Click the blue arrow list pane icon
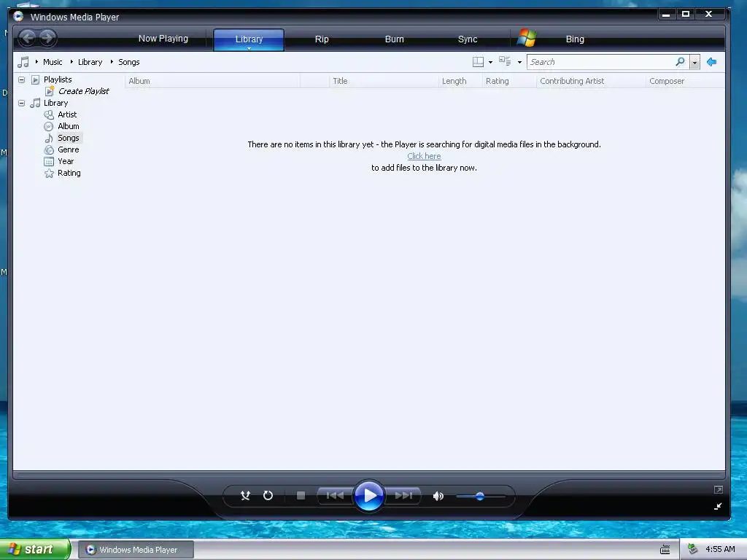Image resolution: width=747 pixels, height=560 pixels. 712,62
